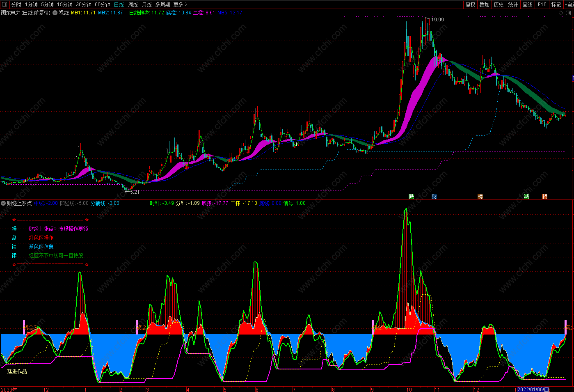Expand the 更多 periods menu
The image size is (574, 392).
click(180, 5)
